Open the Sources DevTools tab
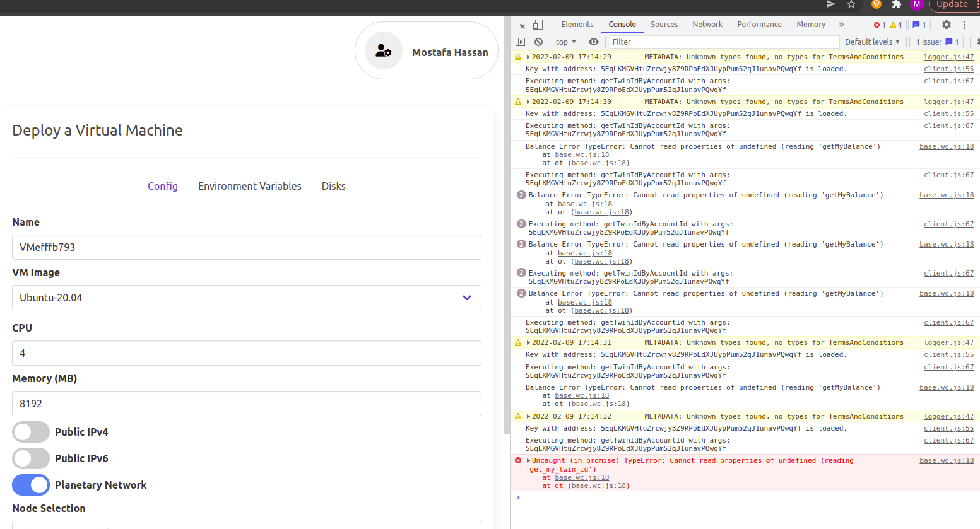 point(664,25)
